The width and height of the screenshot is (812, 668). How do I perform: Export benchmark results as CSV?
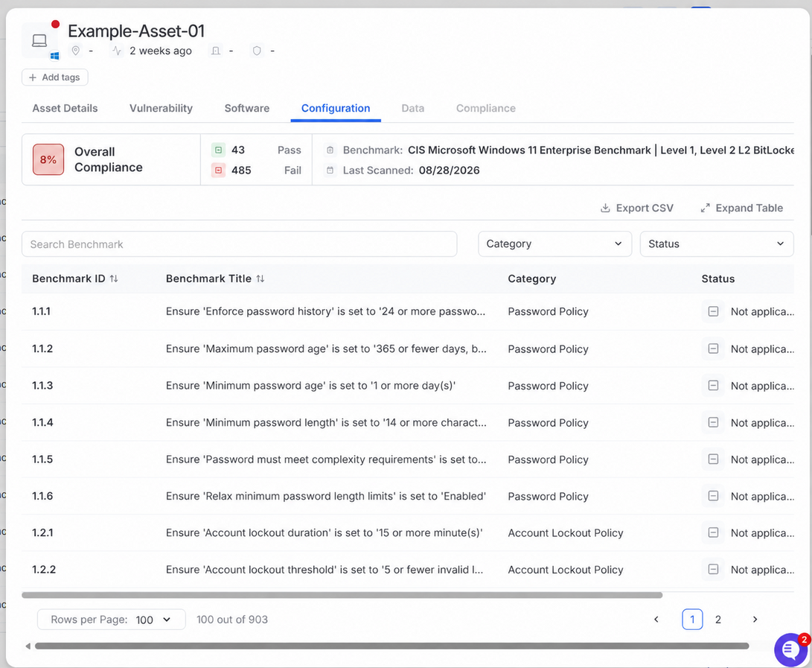tap(637, 209)
